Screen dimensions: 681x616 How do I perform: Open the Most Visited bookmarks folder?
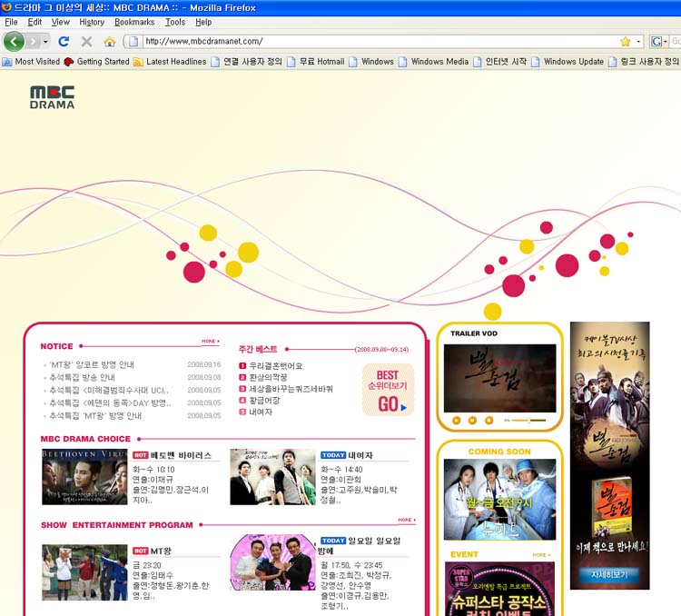pyautogui.click(x=31, y=62)
